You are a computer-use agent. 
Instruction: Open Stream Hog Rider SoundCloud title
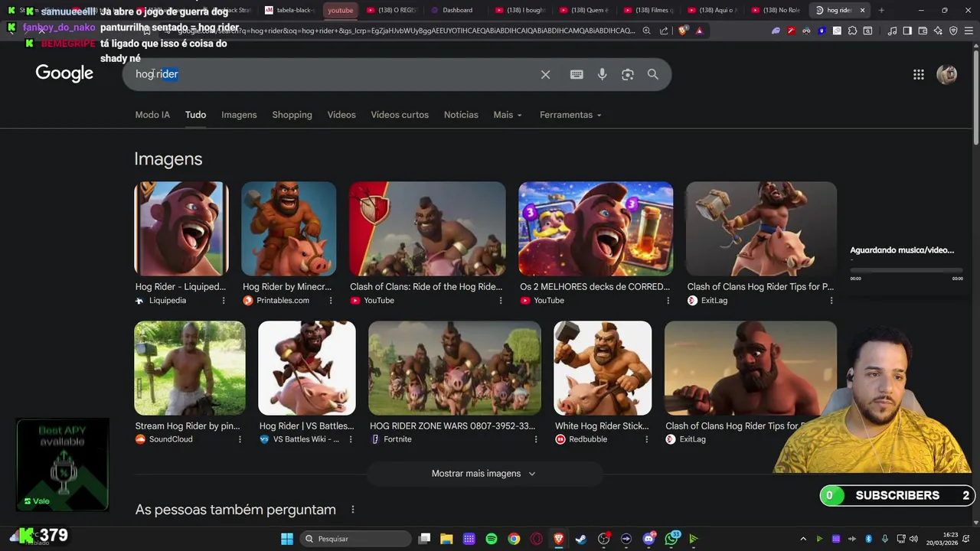tap(188, 425)
